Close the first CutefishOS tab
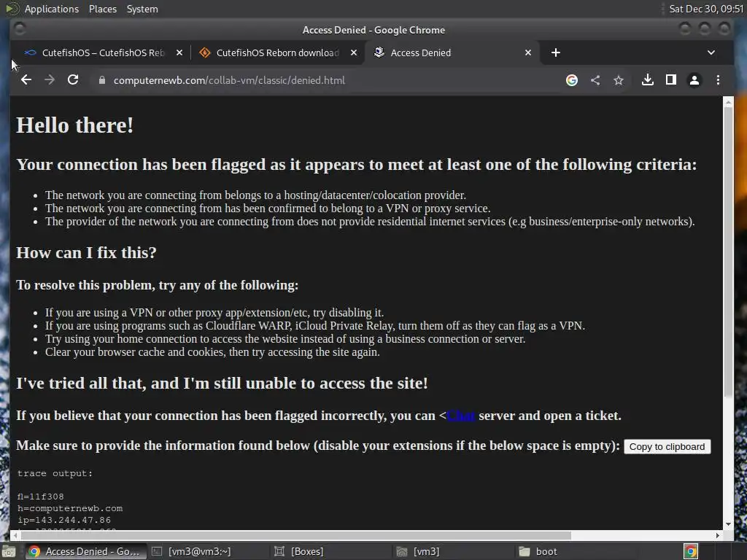Viewport: 747px width, 560px height. click(179, 52)
